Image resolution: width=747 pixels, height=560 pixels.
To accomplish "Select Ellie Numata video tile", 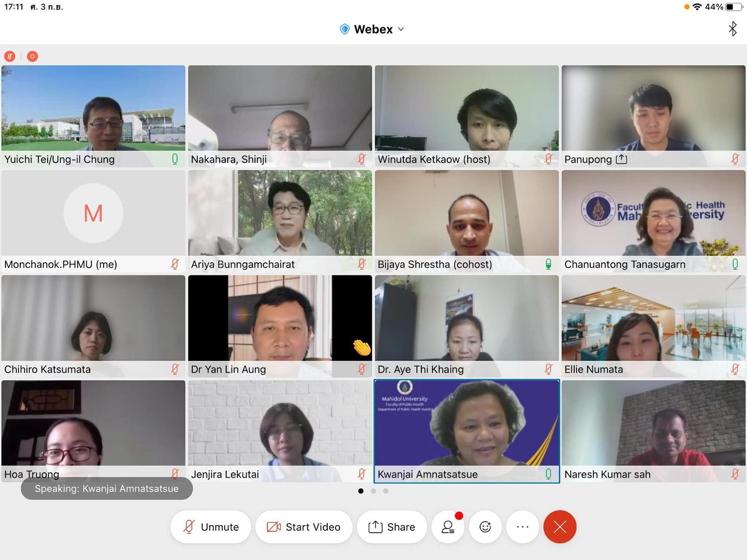I will click(653, 326).
